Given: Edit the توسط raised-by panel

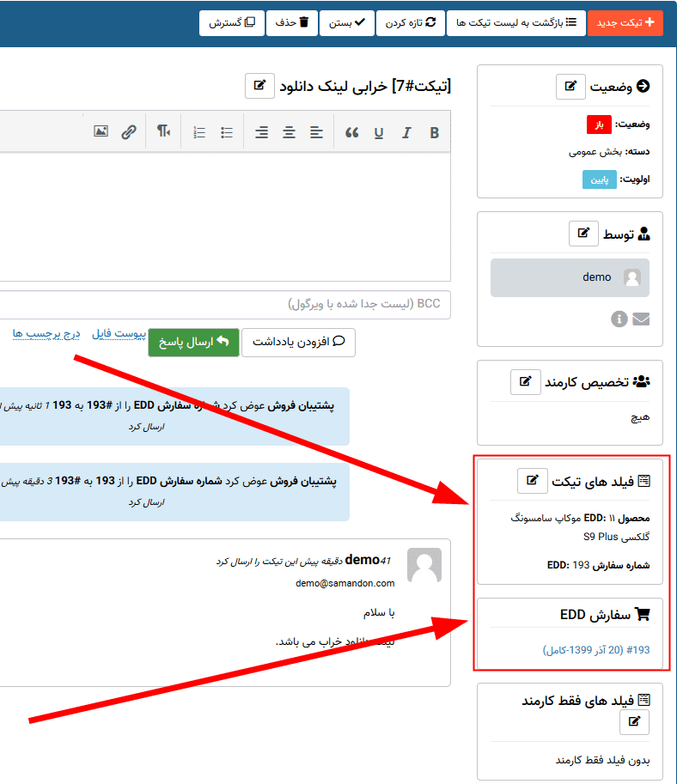Looking at the screenshot, I should (x=583, y=234).
